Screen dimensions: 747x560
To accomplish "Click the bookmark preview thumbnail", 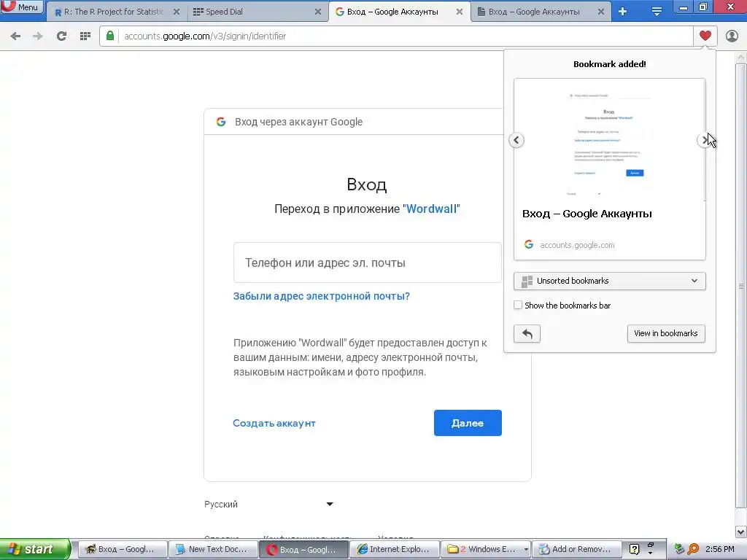I will [609, 140].
